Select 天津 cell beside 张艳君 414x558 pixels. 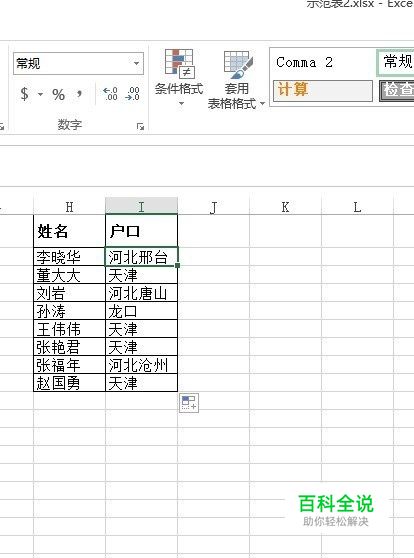point(141,347)
